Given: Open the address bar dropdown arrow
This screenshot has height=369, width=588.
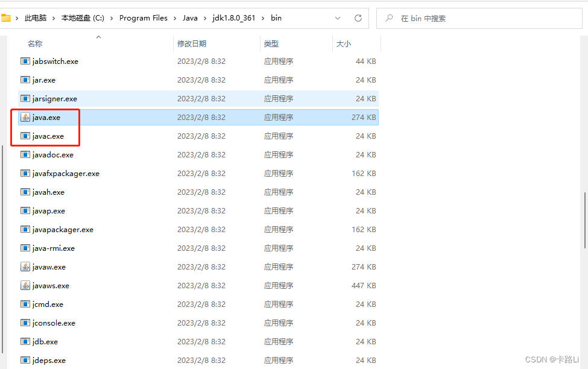Looking at the screenshot, I should click(x=338, y=18).
